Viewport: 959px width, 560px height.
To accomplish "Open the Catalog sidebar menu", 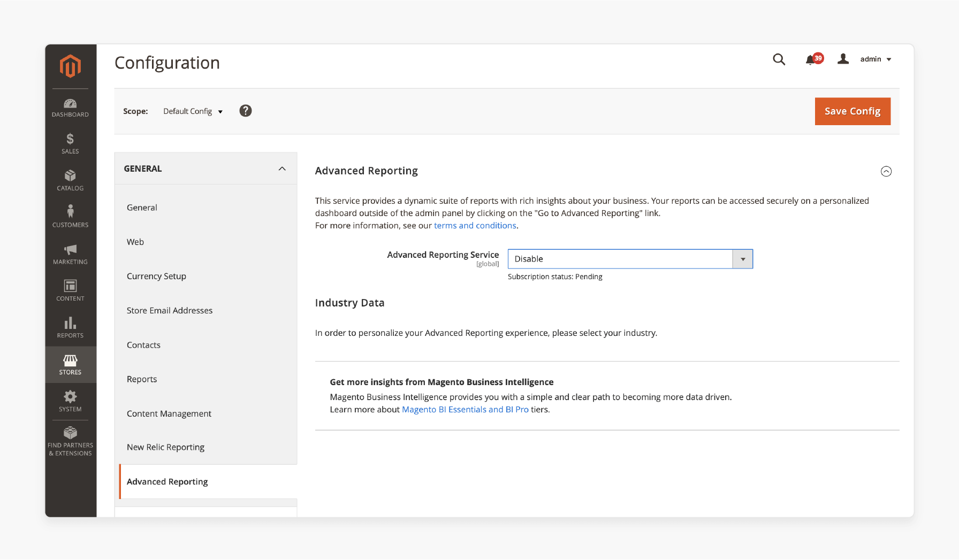I will point(70,181).
